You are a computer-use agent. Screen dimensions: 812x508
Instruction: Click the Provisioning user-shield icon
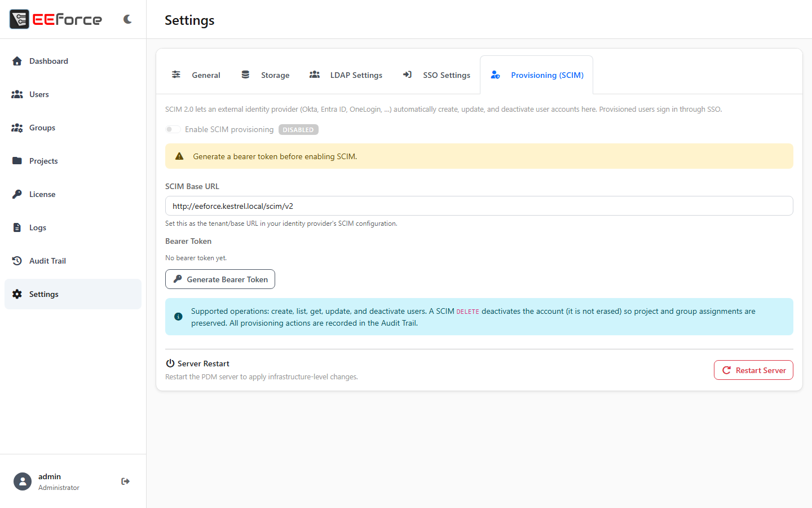click(x=495, y=75)
